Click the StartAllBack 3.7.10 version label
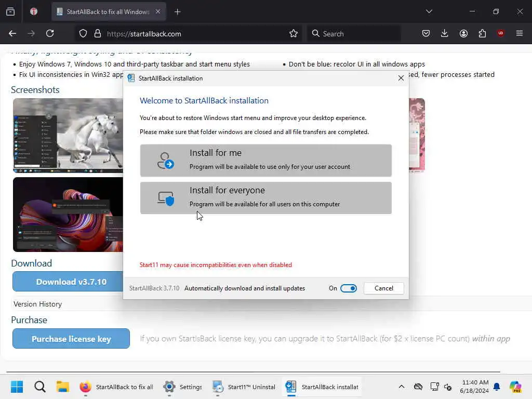The image size is (532, 399). point(154,288)
